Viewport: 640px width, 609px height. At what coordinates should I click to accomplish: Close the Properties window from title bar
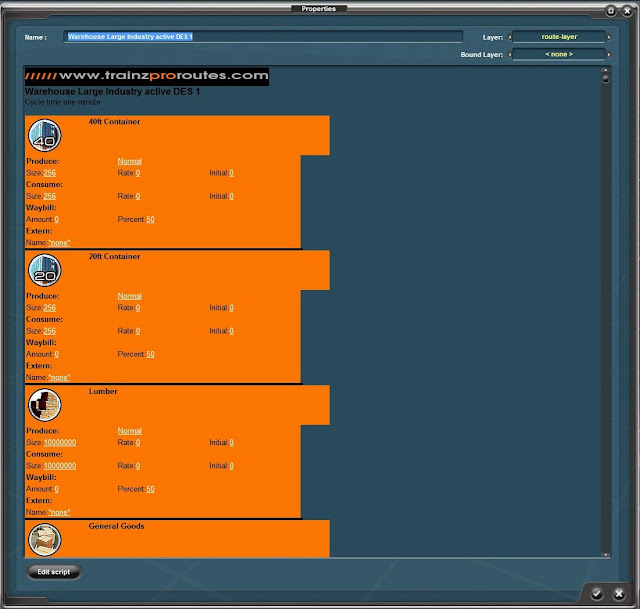(x=627, y=11)
